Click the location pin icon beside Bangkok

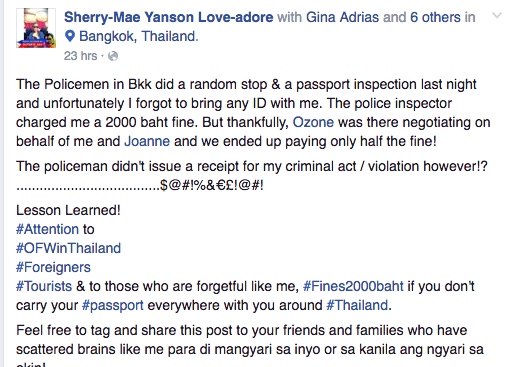(70, 36)
